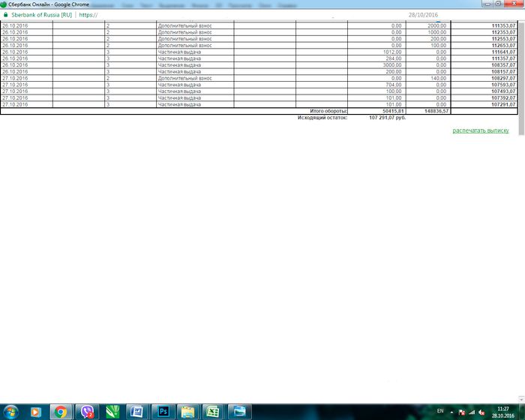Click the scrollbar down arrow of the page
This screenshot has height=420, width=525.
coord(521,400)
